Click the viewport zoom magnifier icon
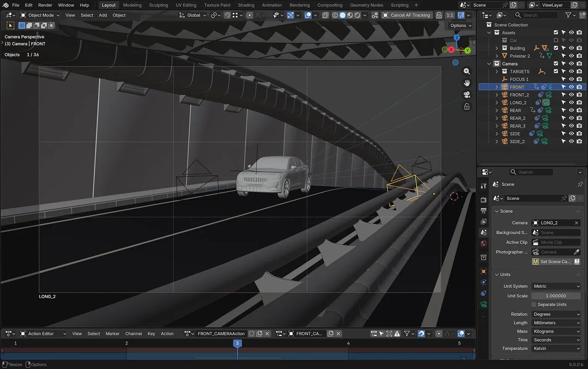 point(467,71)
